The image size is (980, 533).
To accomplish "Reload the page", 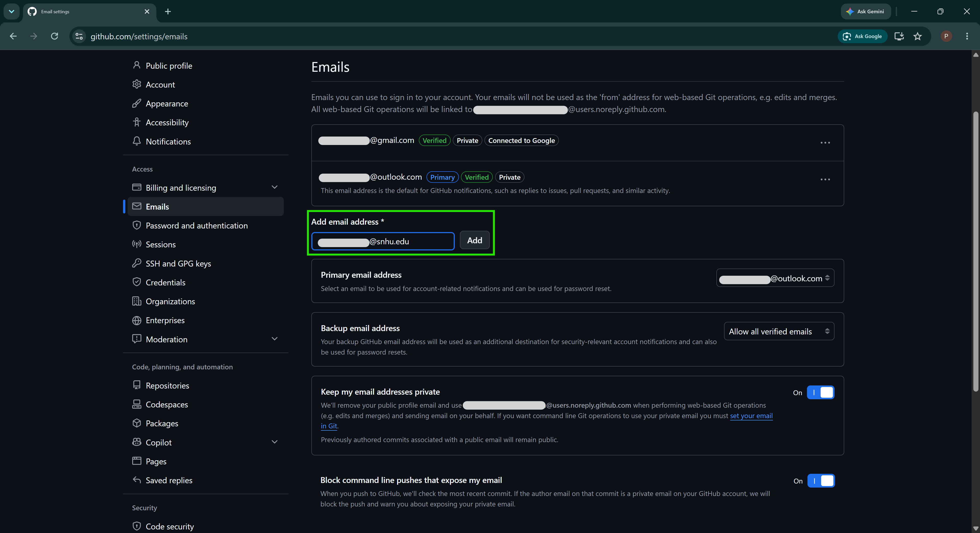I will (x=54, y=36).
